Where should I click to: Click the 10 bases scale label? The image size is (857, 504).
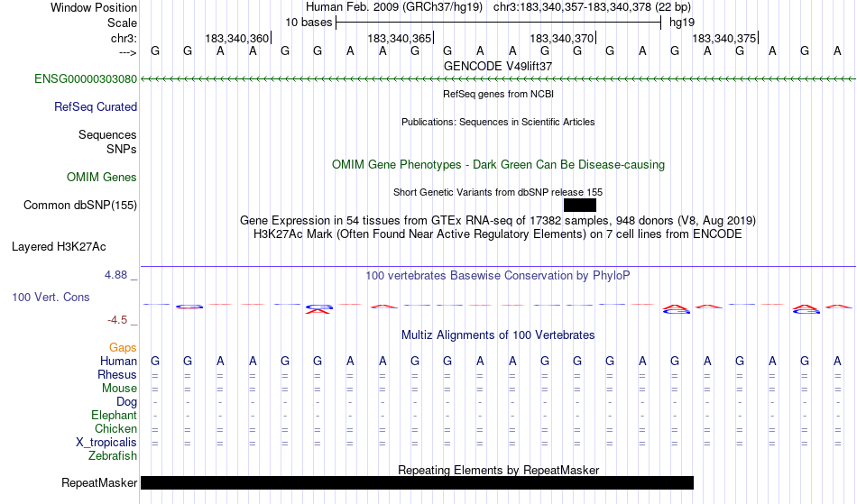pyautogui.click(x=309, y=23)
